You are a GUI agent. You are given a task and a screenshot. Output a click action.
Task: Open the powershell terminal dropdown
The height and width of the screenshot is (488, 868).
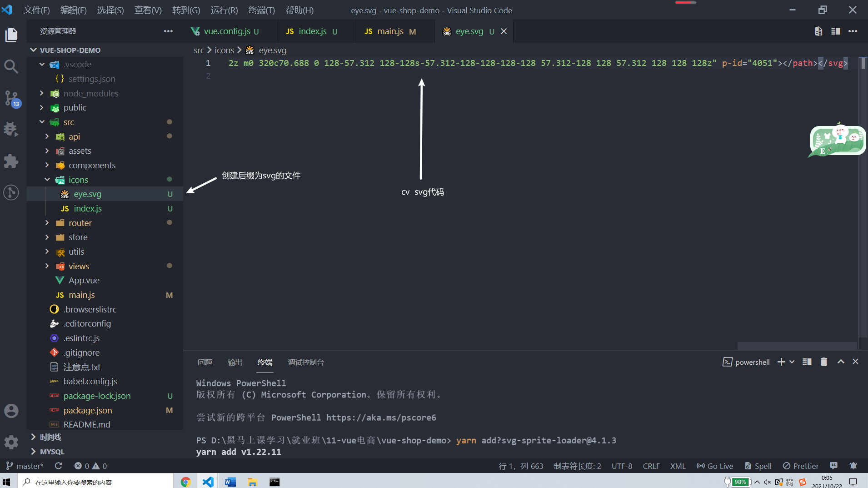point(792,362)
